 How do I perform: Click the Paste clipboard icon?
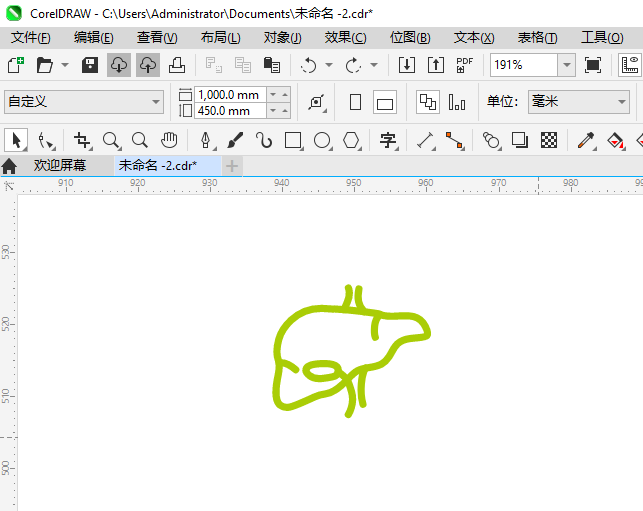pyautogui.click(x=271, y=65)
